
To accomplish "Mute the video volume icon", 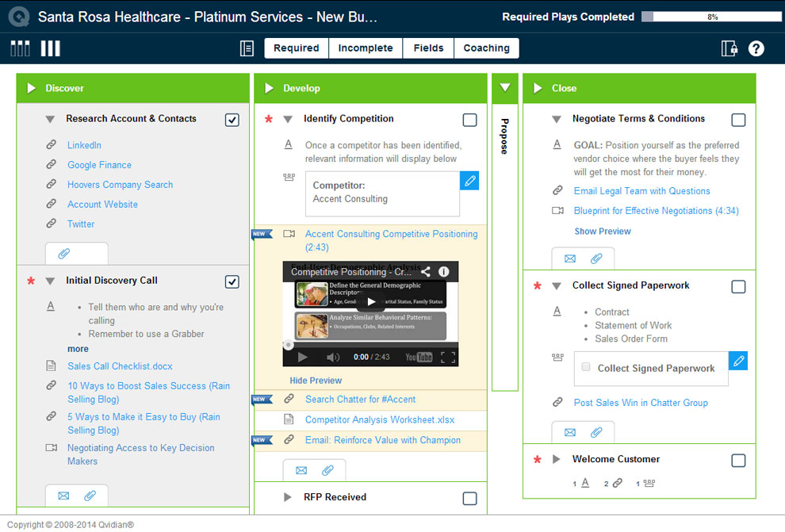I will [x=333, y=358].
